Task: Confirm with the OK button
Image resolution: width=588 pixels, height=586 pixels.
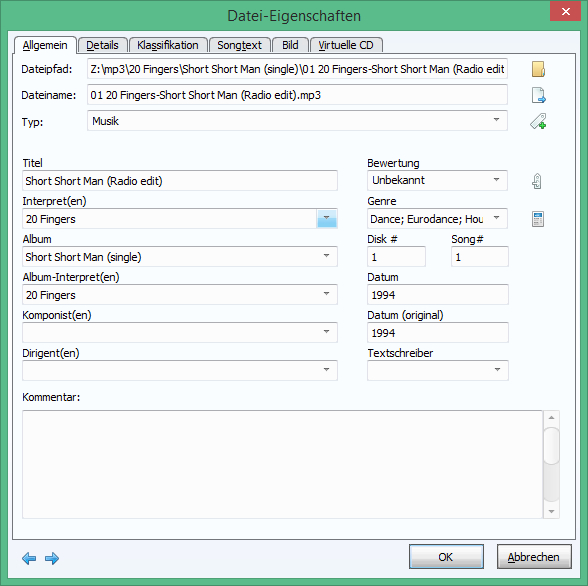Action: click(446, 557)
